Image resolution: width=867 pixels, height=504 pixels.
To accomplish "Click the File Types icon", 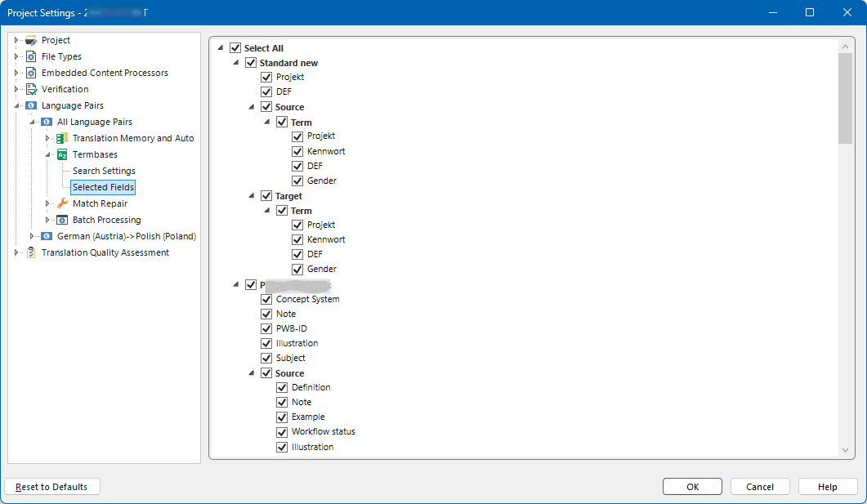I will (x=30, y=56).
